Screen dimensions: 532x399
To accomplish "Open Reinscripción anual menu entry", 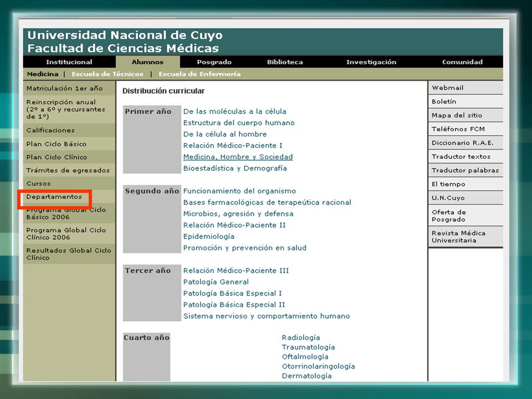I will pos(69,109).
